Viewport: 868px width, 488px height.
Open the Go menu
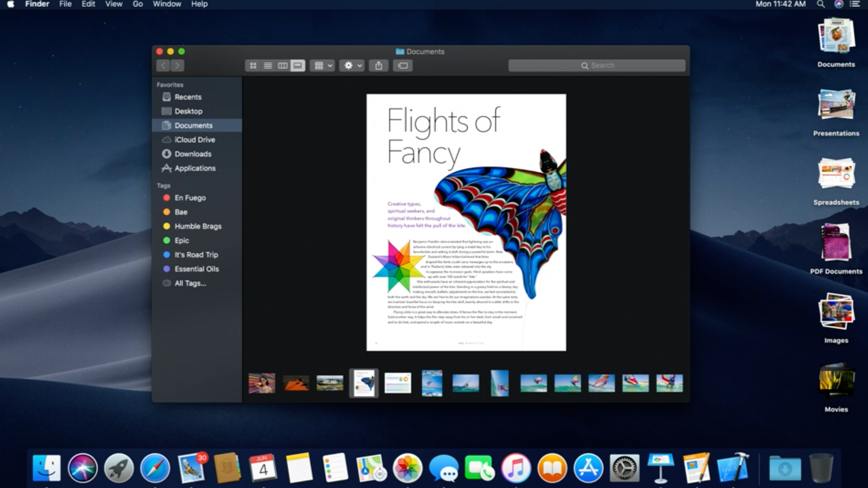[138, 4]
